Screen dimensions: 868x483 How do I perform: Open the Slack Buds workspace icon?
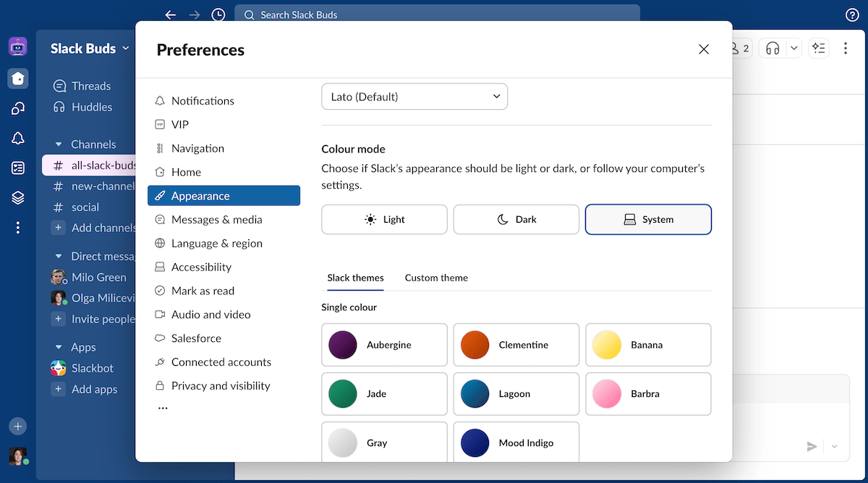(18, 47)
